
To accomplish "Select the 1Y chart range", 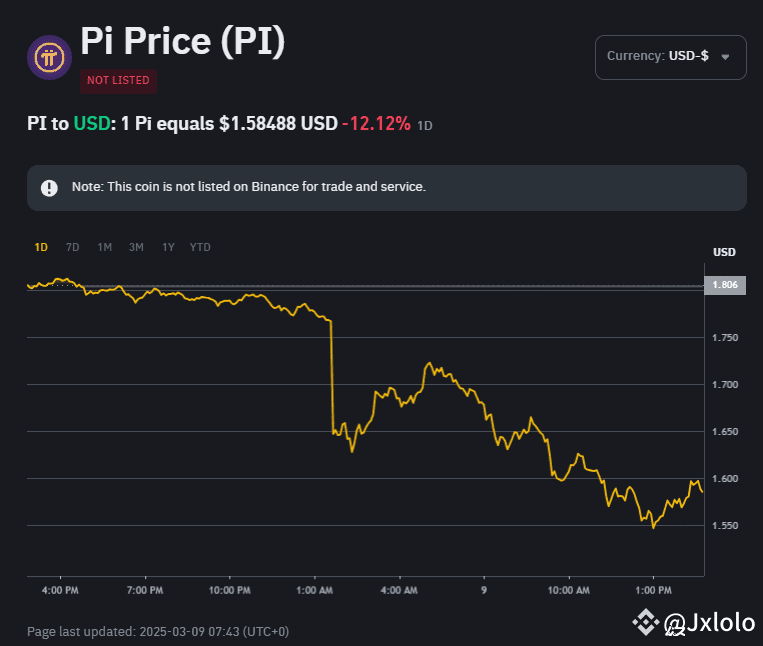I will (x=168, y=247).
